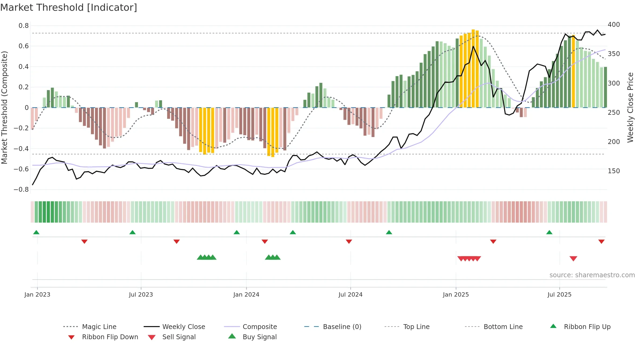Viewport: 644px width, 362px height.
Task: Click the red Sell Signal legend triangle
Action: (x=152, y=337)
